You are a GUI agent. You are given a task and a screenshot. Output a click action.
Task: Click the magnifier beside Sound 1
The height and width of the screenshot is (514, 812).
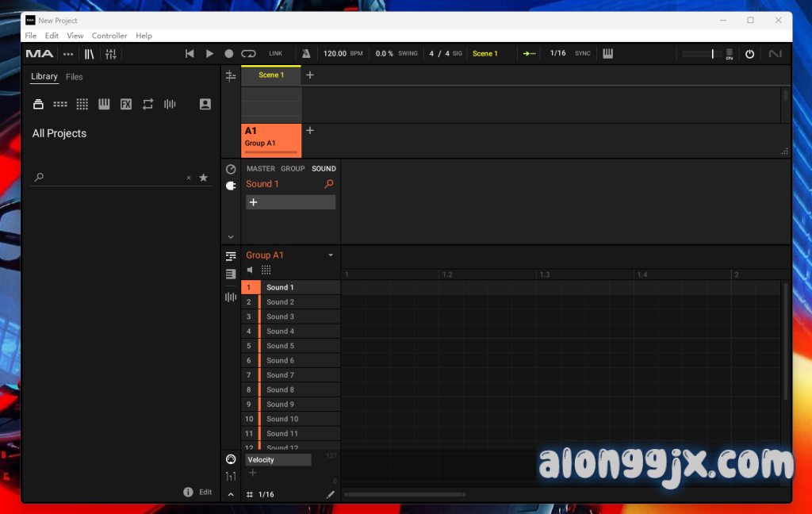point(328,184)
